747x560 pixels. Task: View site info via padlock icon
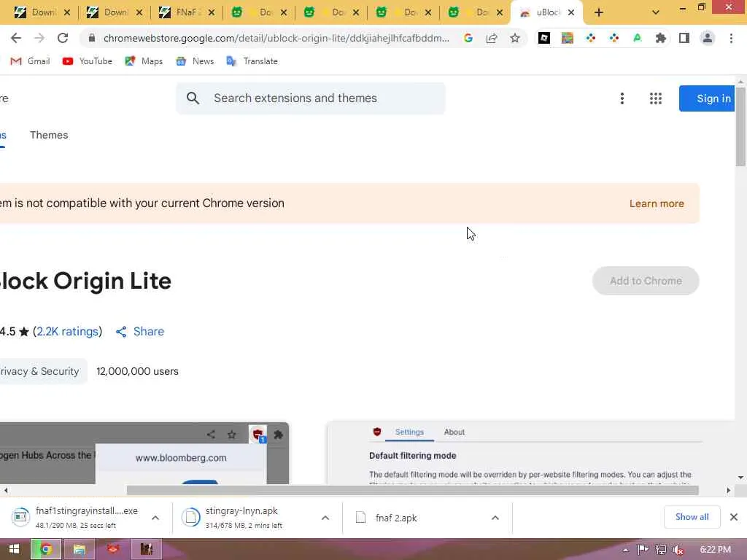(x=92, y=38)
